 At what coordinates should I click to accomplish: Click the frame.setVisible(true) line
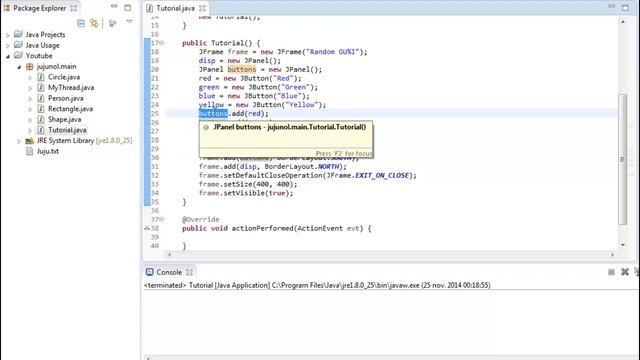point(246,193)
